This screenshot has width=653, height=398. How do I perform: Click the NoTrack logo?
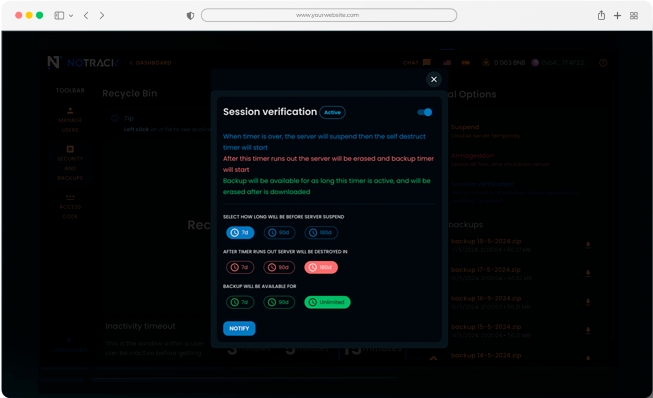click(x=83, y=62)
